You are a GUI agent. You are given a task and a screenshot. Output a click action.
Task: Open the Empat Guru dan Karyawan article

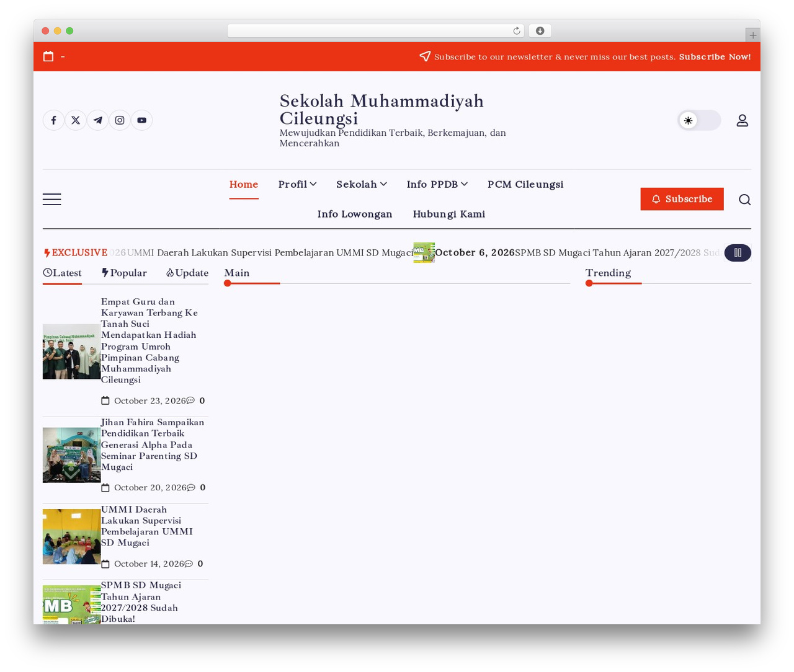tap(149, 340)
